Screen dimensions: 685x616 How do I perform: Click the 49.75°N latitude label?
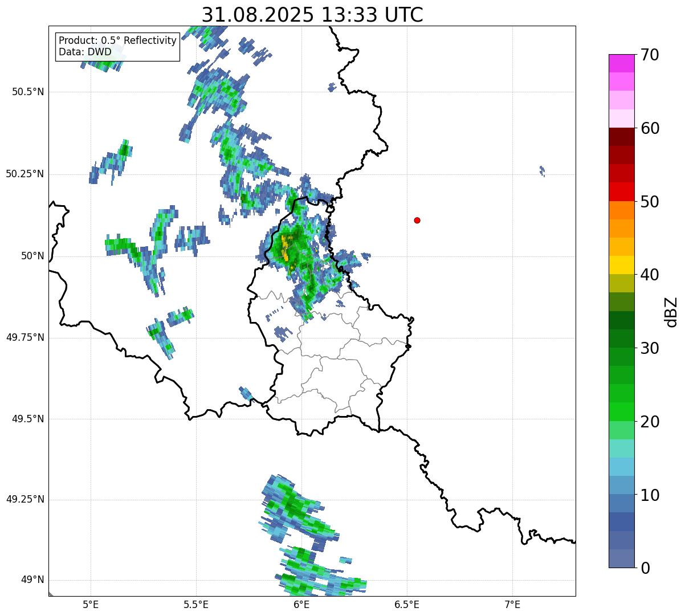coord(25,337)
